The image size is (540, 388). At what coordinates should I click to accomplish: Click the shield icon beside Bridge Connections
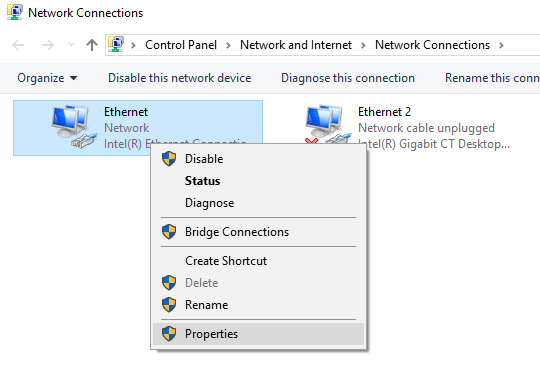pyautogui.click(x=169, y=232)
